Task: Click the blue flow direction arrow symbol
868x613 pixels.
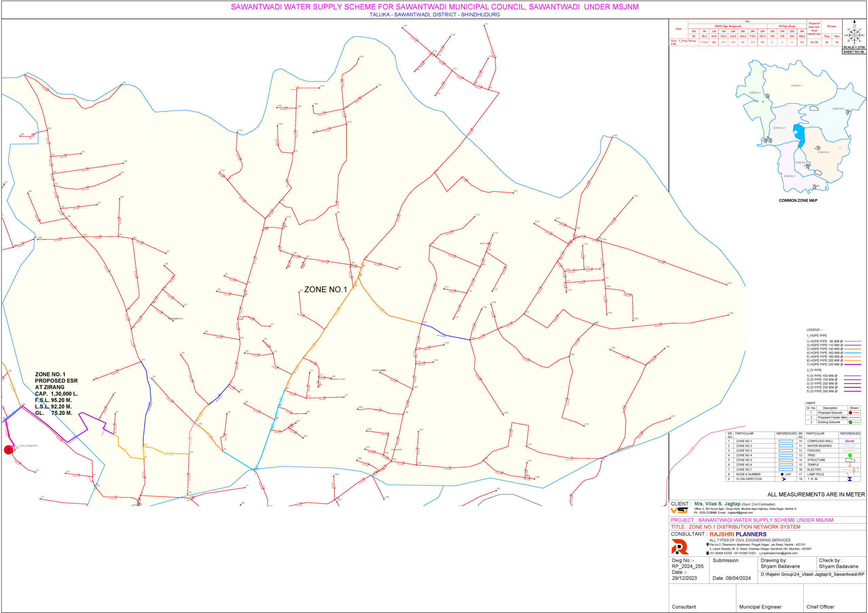Action: [x=784, y=479]
